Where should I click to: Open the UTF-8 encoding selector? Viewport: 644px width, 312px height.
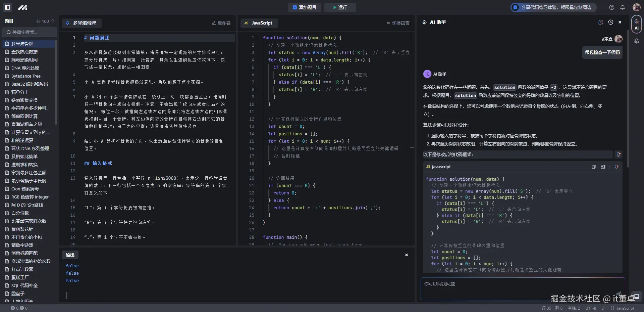591,308
